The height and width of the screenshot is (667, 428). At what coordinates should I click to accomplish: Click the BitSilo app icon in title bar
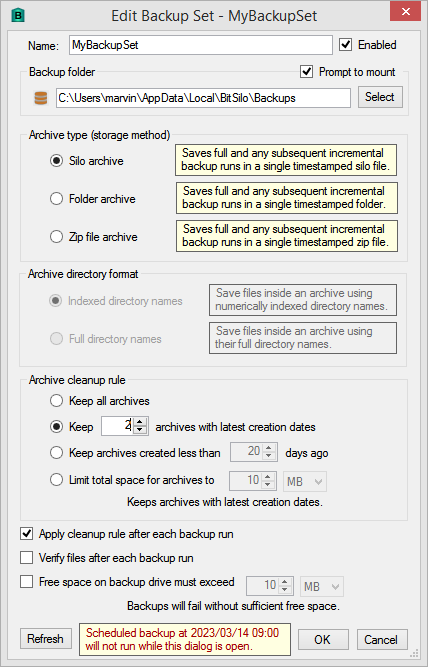pyautogui.click(x=18, y=16)
